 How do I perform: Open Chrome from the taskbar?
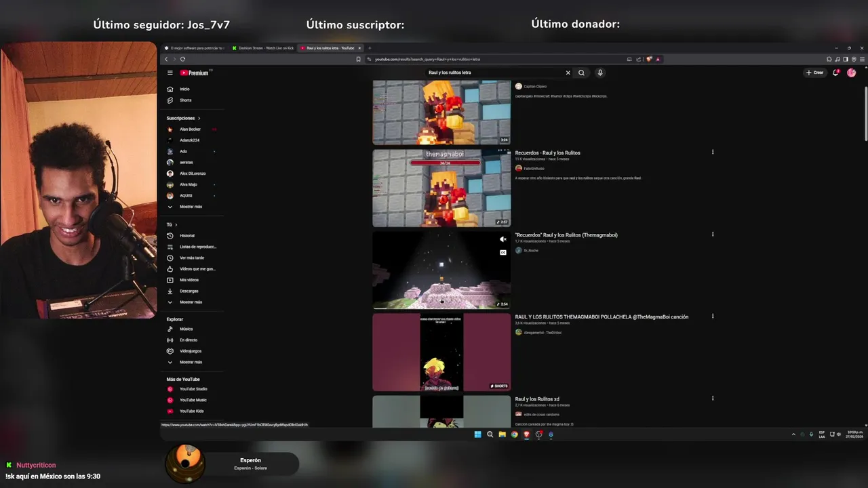pos(514,434)
